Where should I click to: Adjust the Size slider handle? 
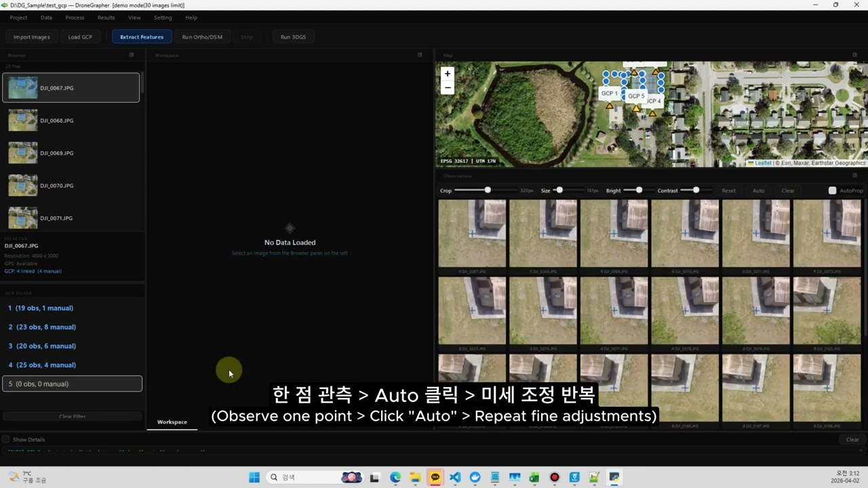coord(559,190)
